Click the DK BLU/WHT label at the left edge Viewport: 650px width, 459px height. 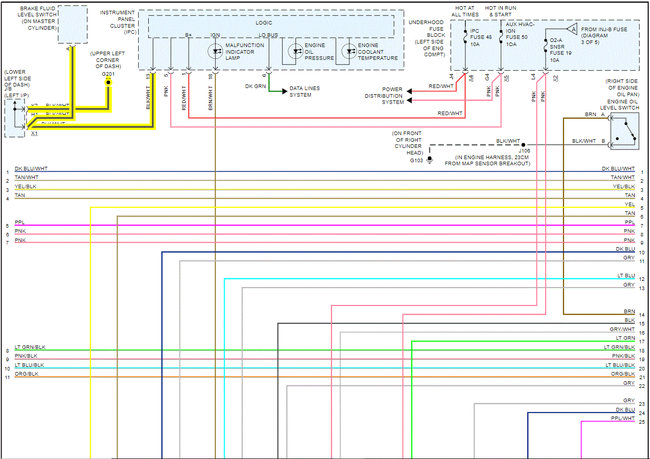point(31,169)
